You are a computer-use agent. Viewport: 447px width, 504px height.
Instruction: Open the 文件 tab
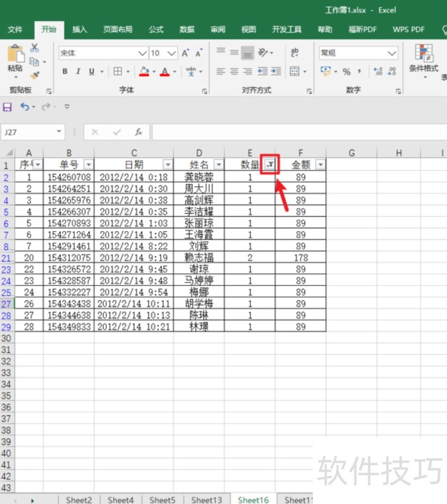click(15, 30)
